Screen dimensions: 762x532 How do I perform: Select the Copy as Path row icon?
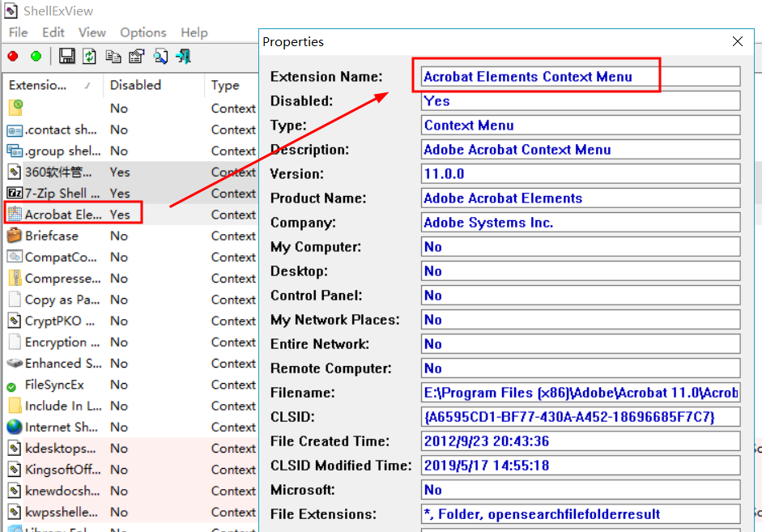coord(15,300)
